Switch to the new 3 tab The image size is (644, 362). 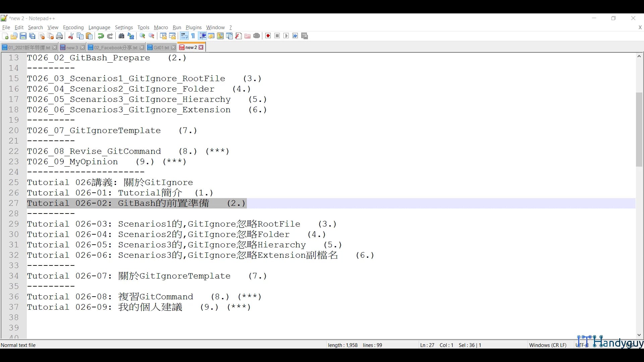[71, 47]
